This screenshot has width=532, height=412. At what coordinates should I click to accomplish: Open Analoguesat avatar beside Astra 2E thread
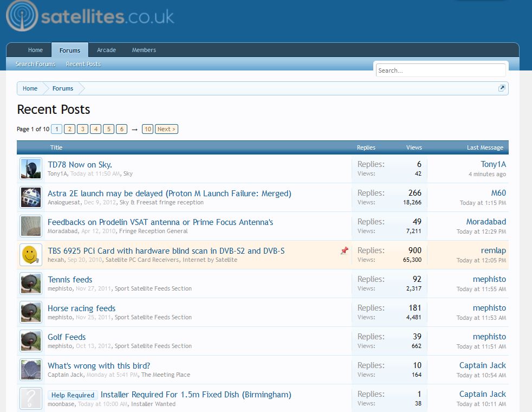[31, 197]
